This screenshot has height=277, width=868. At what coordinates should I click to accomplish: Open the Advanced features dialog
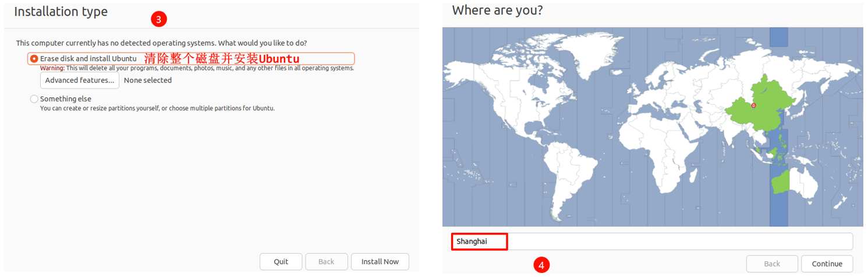(80, 80)
